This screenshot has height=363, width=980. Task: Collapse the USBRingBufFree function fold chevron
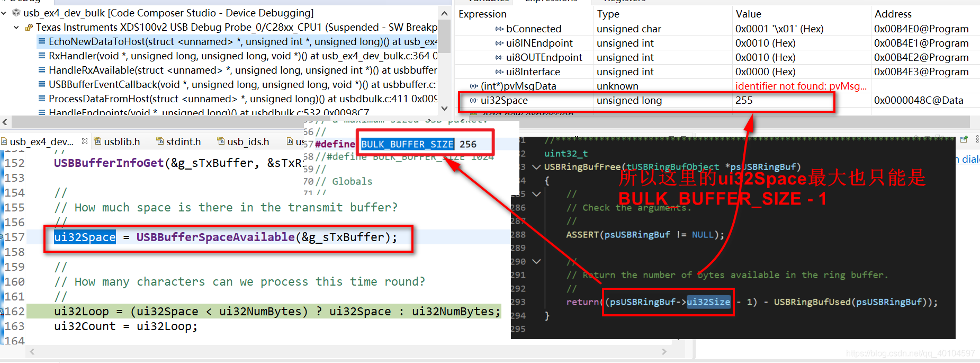[x=536, y=167]
